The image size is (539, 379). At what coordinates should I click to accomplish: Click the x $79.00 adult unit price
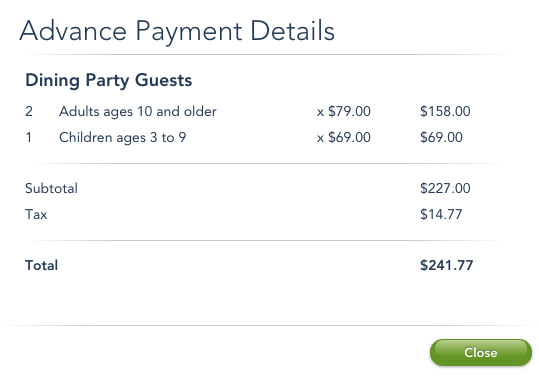(344, 111)
